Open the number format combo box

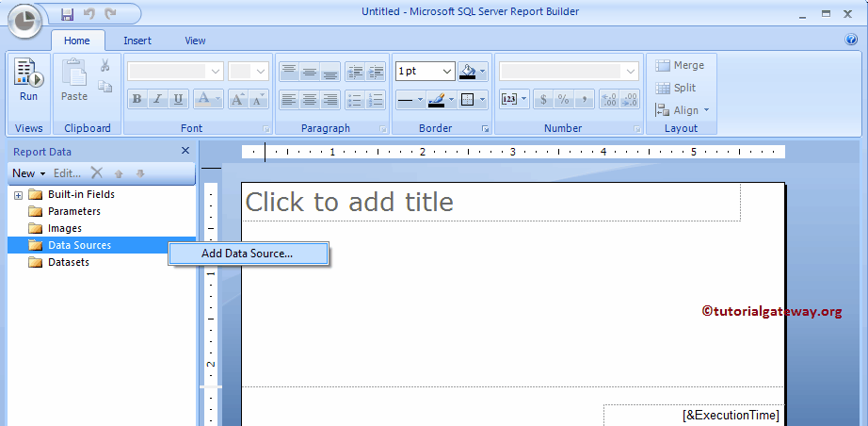(x=569, y=71)
